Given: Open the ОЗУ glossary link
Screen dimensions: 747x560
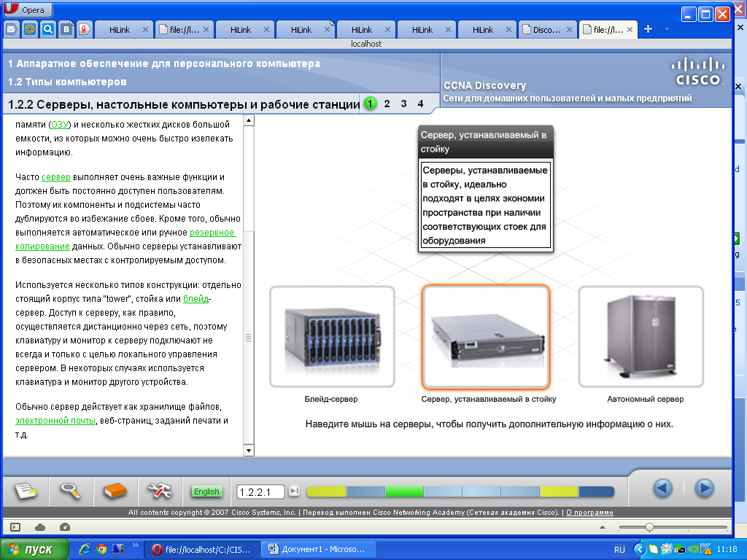Looking at the screenshot, I should tap(60, 125).
